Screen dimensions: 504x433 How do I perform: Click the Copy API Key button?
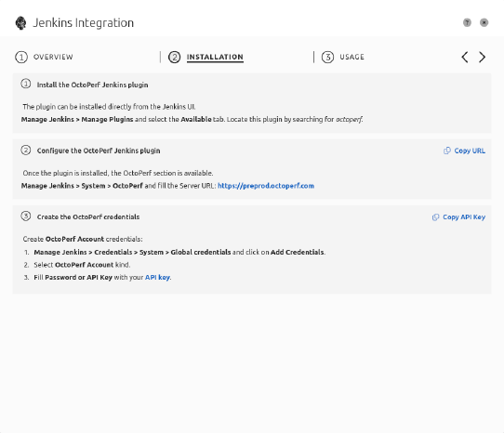tap(458, 217)
